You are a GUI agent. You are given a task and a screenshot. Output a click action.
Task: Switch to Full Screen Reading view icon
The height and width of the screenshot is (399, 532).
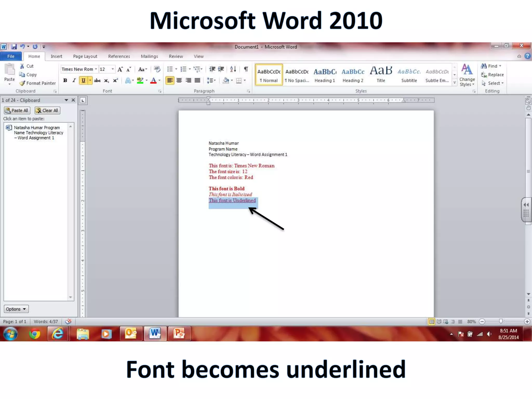(439, 322)
